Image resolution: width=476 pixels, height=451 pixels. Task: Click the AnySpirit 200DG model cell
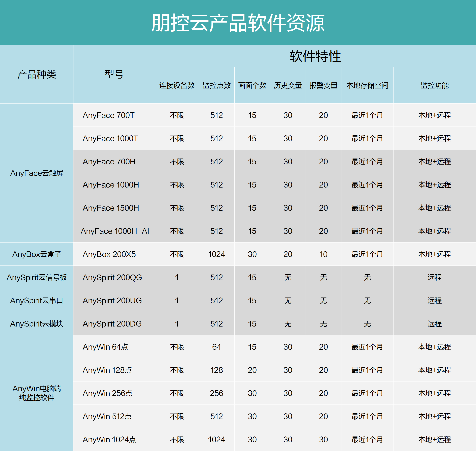tap(112, 324)
